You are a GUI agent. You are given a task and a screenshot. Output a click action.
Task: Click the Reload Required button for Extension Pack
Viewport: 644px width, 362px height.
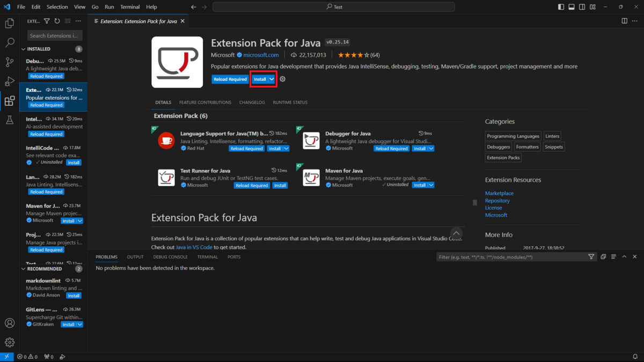(230, 78)
